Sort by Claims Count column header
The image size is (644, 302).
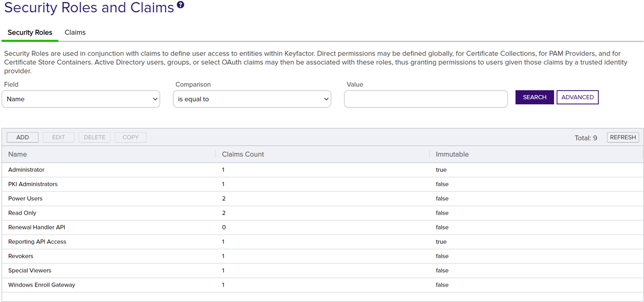(243, 154)
